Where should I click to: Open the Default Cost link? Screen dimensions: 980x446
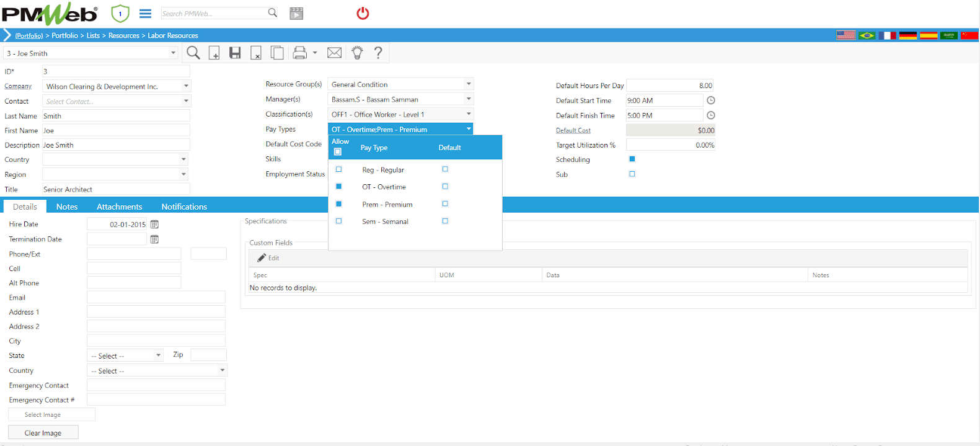point(573,131)
